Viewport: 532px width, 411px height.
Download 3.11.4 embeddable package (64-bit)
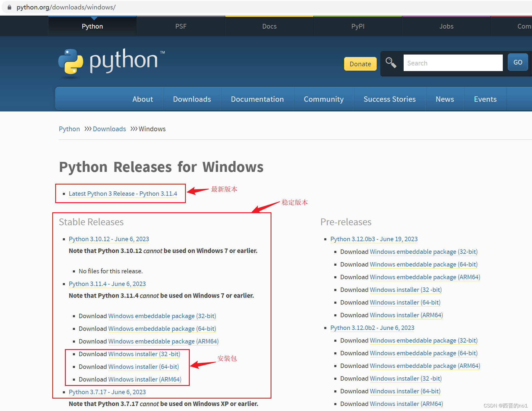(162, 329)
